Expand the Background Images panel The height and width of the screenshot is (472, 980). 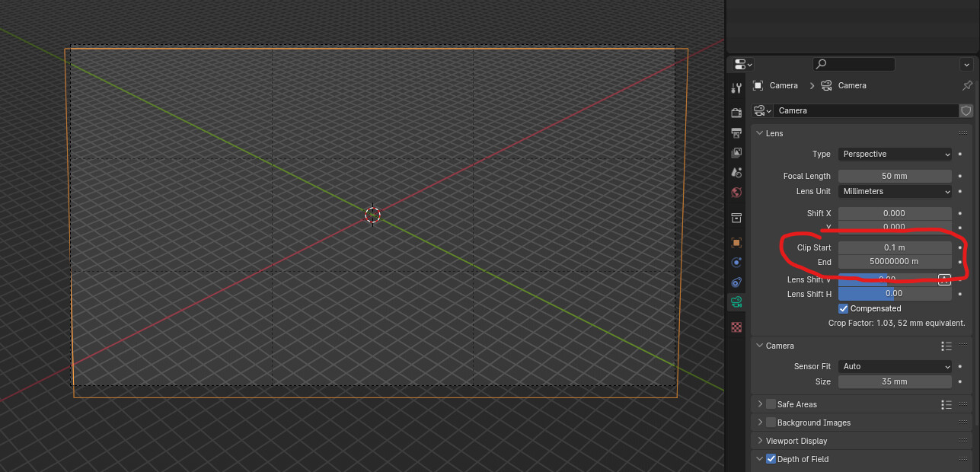click(x=759, y=423)
